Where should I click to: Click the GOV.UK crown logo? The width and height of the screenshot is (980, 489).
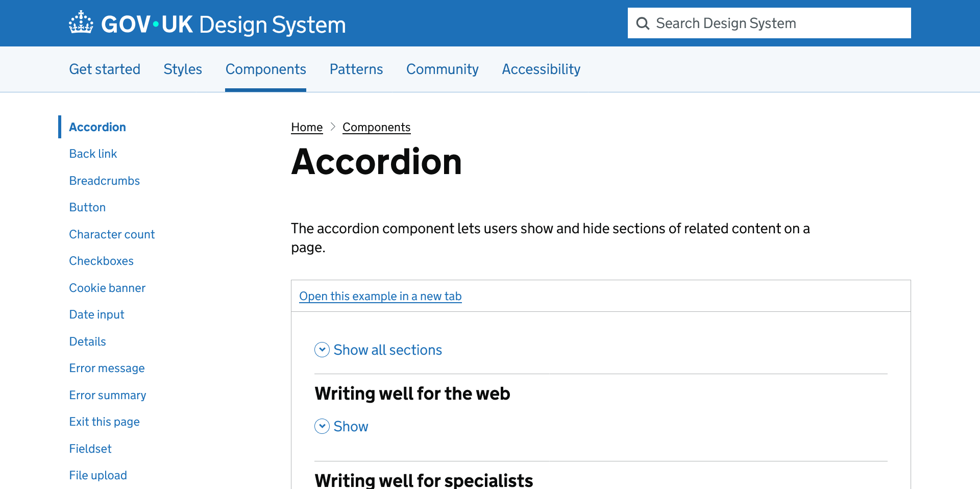(x=81, y=22)
